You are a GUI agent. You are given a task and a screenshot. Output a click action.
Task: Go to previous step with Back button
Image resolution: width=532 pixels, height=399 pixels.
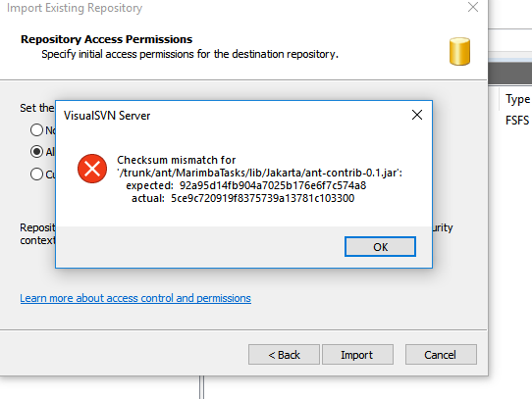284,355
